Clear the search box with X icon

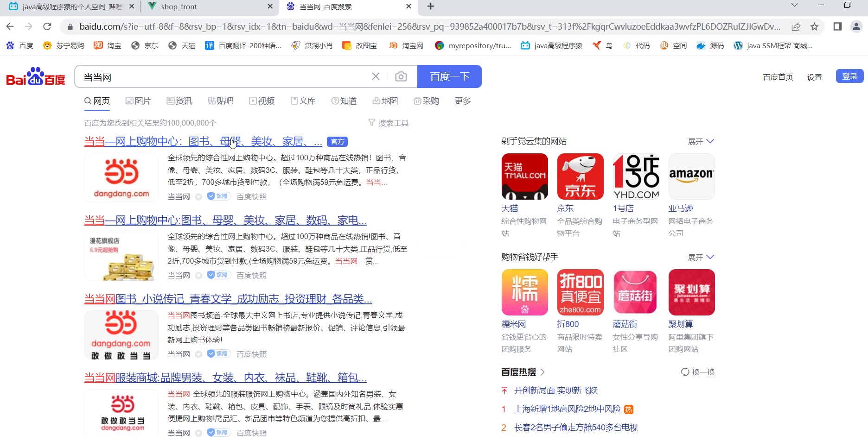tap(376, 76)
